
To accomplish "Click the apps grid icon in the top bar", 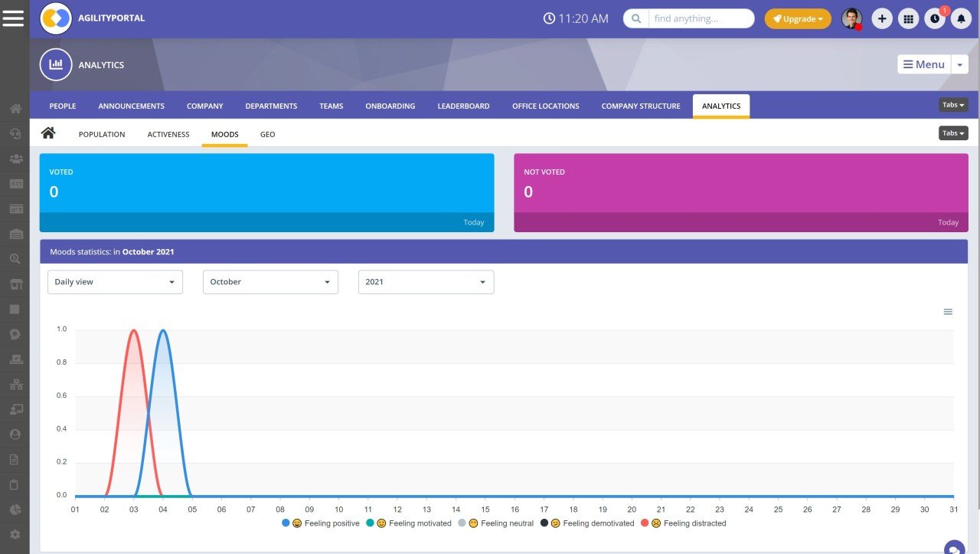I will 908,18.
